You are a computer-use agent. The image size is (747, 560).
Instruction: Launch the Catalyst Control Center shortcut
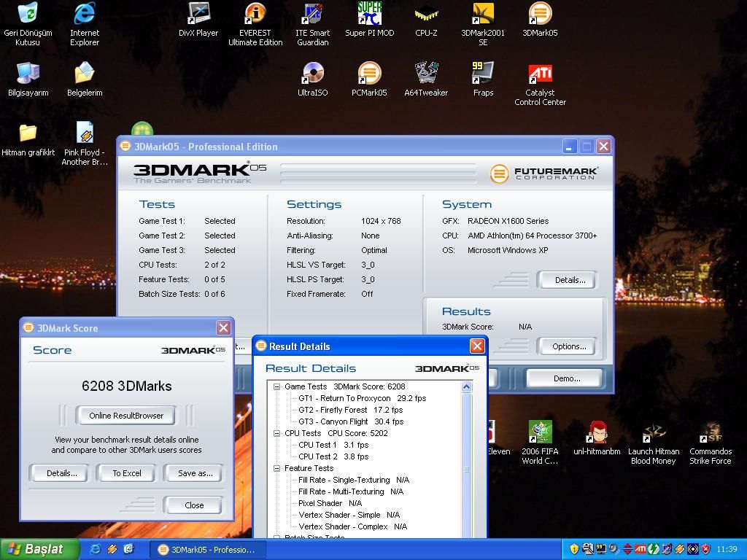[x=541, y=84]
